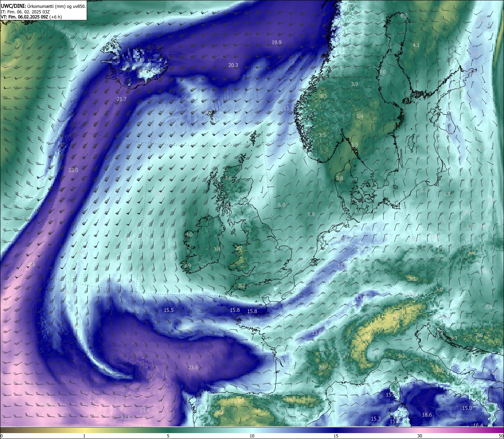Image resolution: width=504 pixels, height=439 pixels.
Task: Click the 7.0 value over northern Sweden
Action: point(382,72)
